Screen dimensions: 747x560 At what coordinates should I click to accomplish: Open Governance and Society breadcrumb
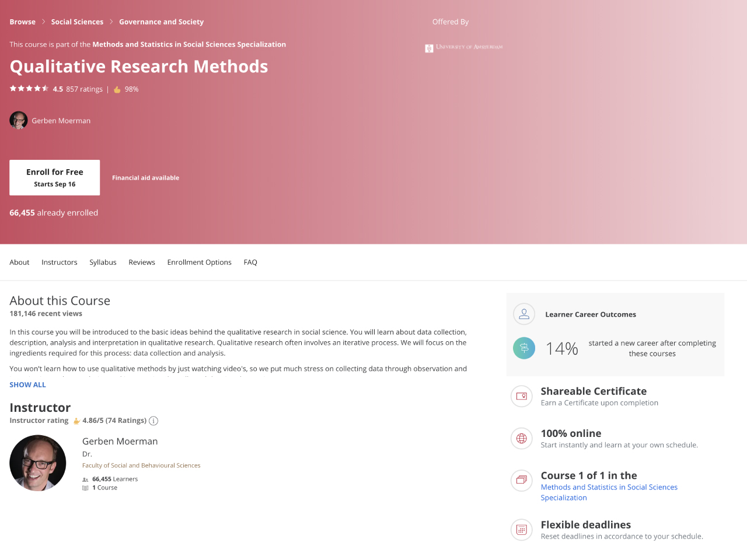coord(162,22)
